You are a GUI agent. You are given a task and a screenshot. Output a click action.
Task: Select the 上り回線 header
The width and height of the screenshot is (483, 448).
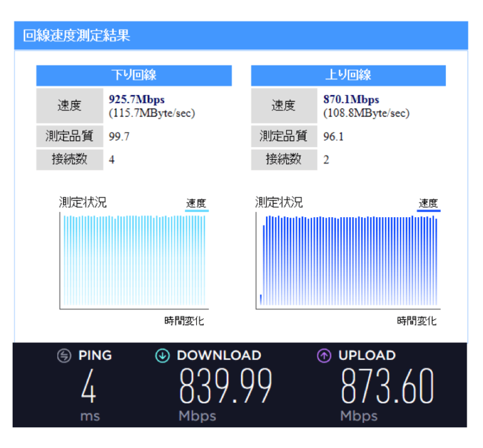pyautogui.click(x=348, y=76)
